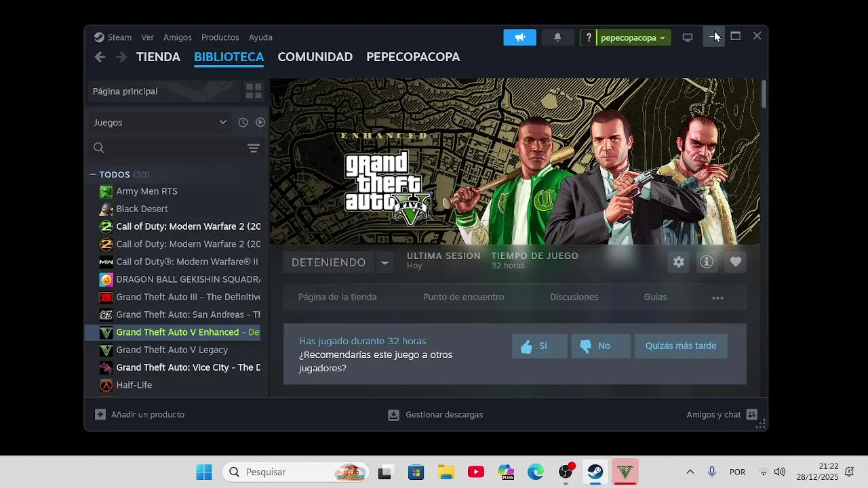
Task: Click the Black Desert game icon
Action: coord(106,209)
